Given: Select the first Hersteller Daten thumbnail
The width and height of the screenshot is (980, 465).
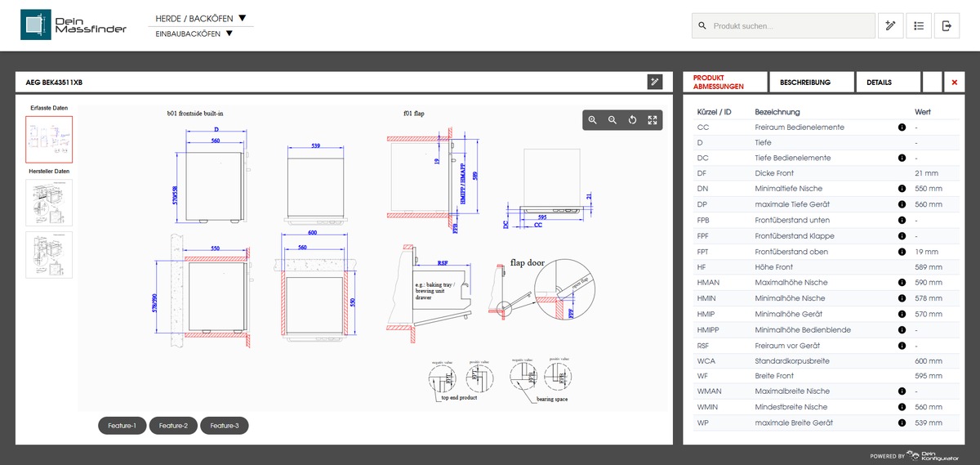Looking at the screenshot, I should pos(49,203).
